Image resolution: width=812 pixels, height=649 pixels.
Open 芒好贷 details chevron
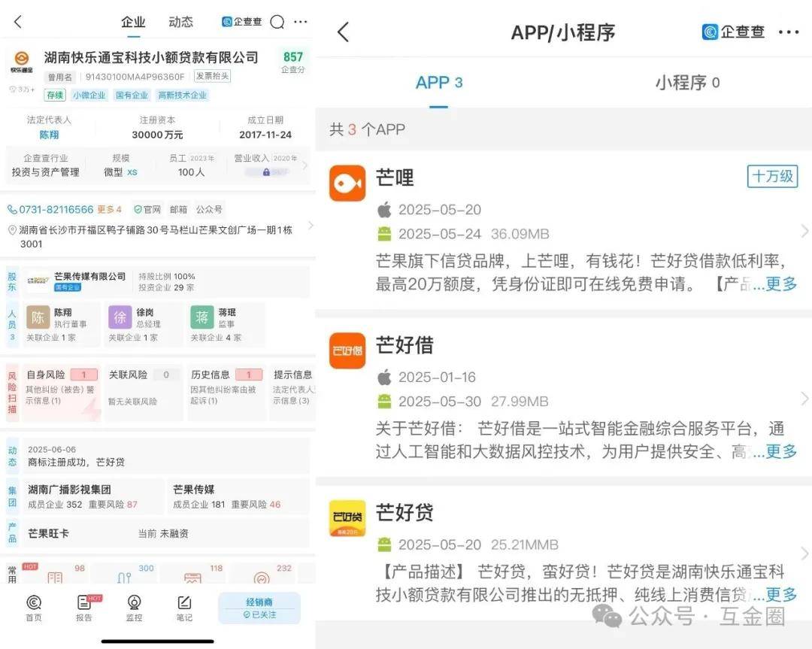[804, 553]
